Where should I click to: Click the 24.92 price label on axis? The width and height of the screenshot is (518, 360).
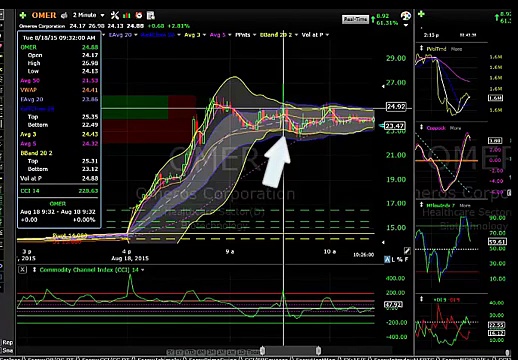396,107
